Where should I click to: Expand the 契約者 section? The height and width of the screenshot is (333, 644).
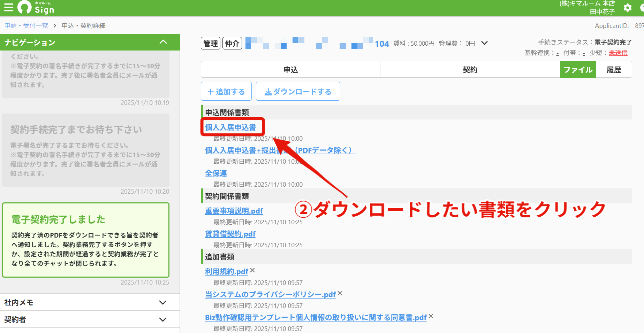[x=90, y=319]
